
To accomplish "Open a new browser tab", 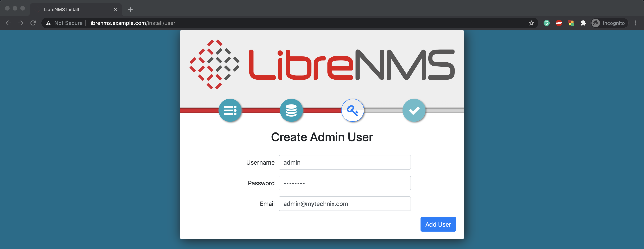I will (x=130, y=10).
